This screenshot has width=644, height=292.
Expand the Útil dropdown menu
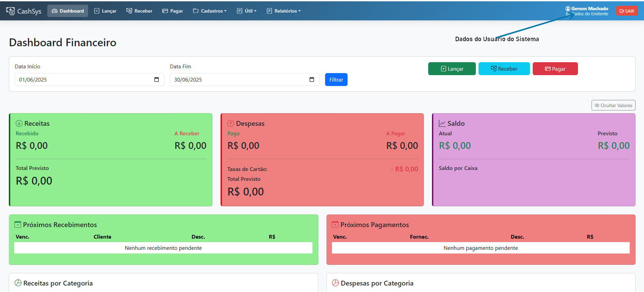click(247, 11)
